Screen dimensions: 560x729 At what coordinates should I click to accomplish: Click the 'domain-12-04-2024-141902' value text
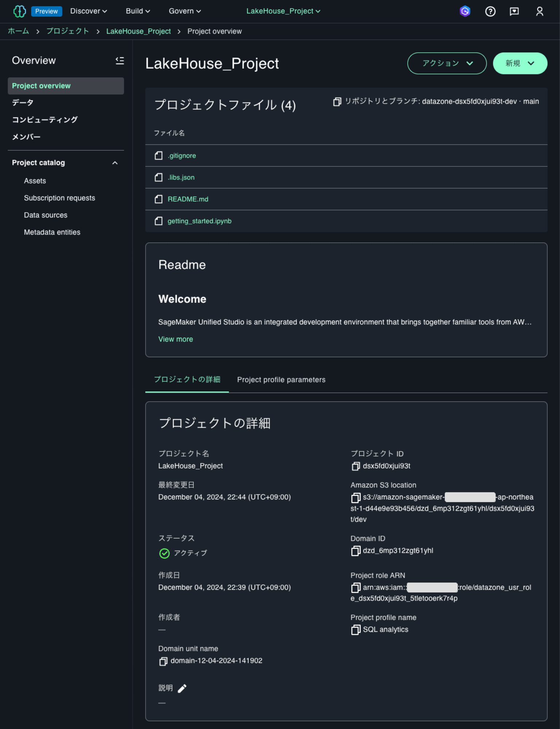coord(216,661)
